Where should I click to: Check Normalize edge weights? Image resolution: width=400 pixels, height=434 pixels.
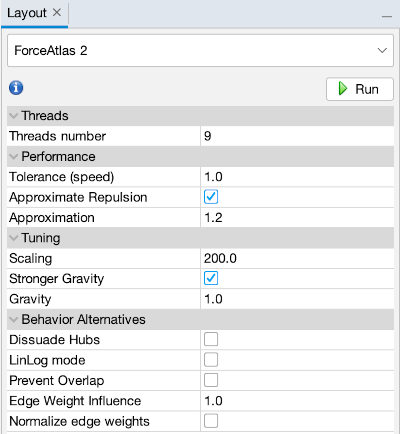211,421
